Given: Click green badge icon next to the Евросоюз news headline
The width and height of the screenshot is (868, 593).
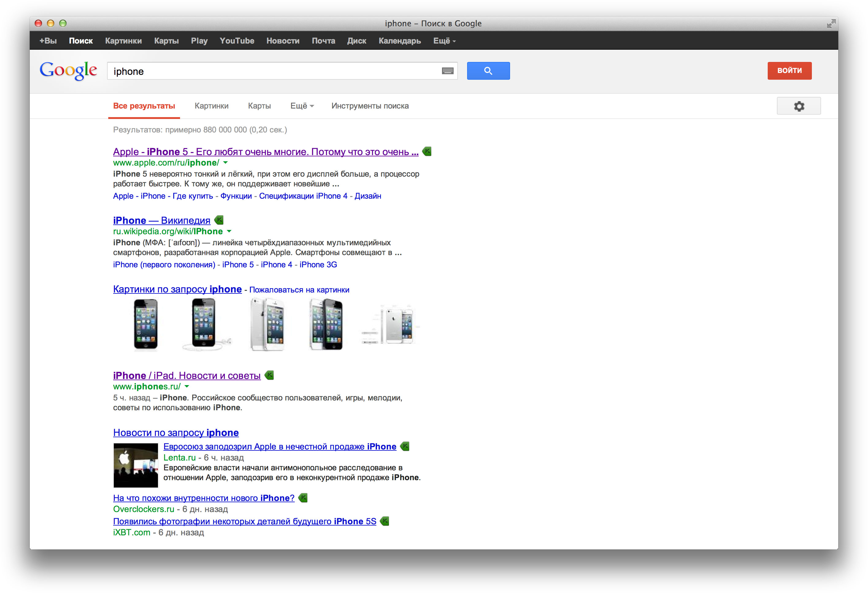Looking at the screenshot, I should tap(405, 446).
